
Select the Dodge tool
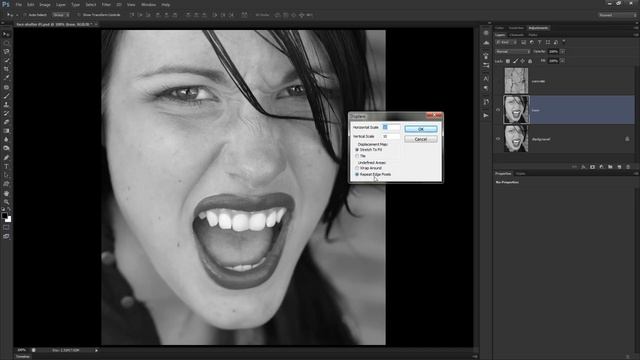tap(6, 148)
